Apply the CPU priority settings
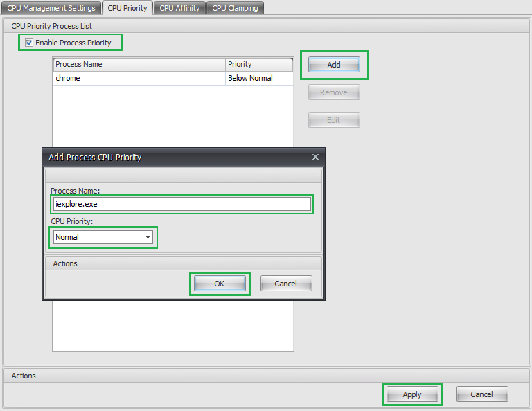532x411 pixels. coord(412,394)
